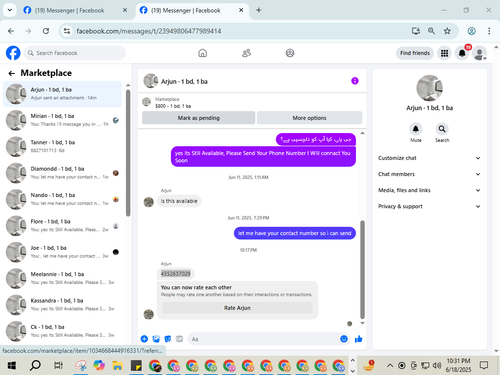Image resolution: width=500 pixels, height=375 pixels.
Task: Search within the Arjun conversation
Action: click(x=442, y=129)
